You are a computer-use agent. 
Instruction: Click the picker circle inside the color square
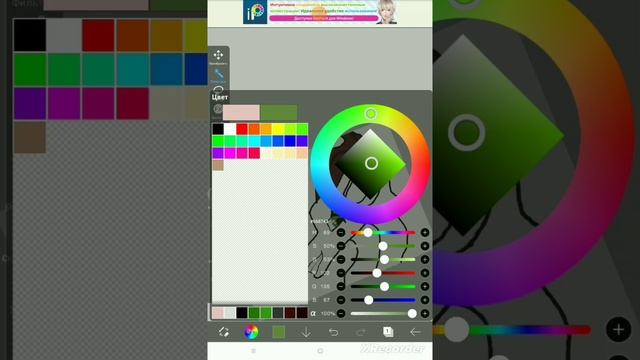tap(371, 164)
